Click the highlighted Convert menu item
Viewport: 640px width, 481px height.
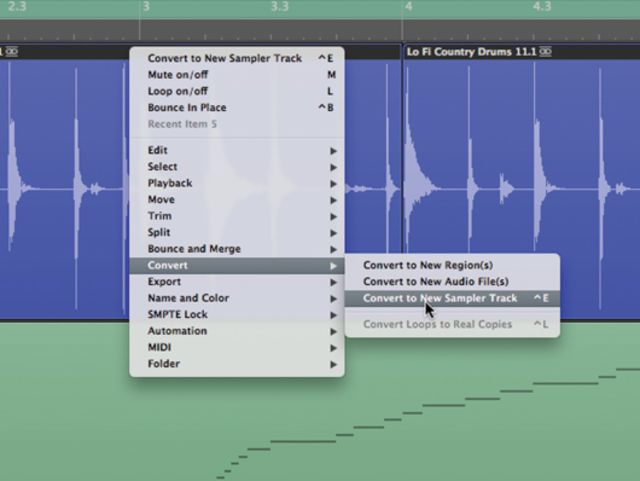point(237,265)
